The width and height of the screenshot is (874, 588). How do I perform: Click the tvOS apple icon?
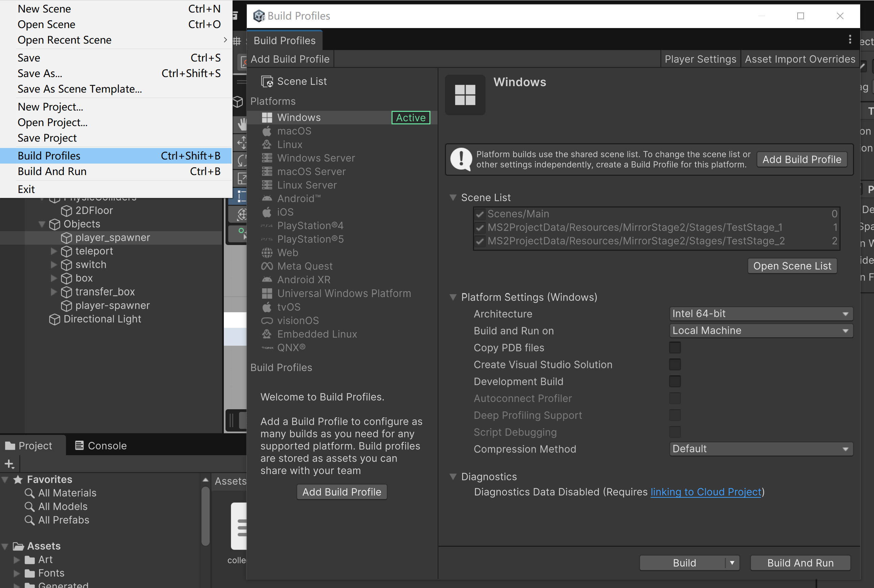click(267, 307)
